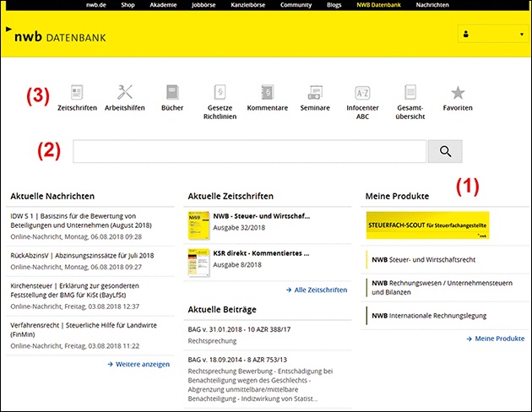
Task: Click the magnifying glass search button
Action: point(445,152)
